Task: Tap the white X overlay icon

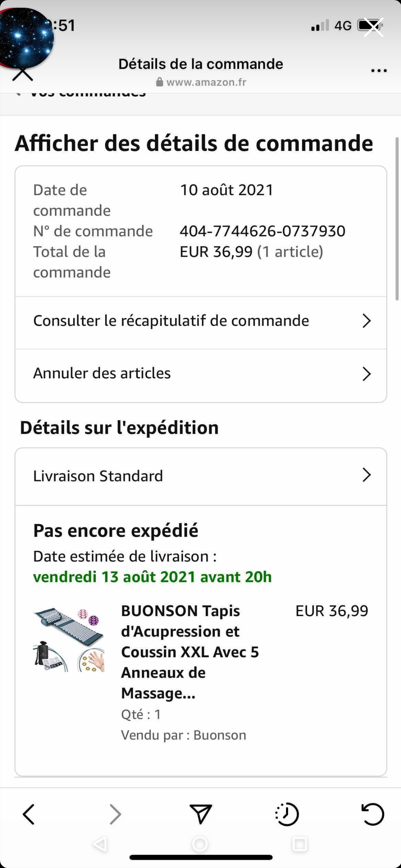Action: [373, 27]
